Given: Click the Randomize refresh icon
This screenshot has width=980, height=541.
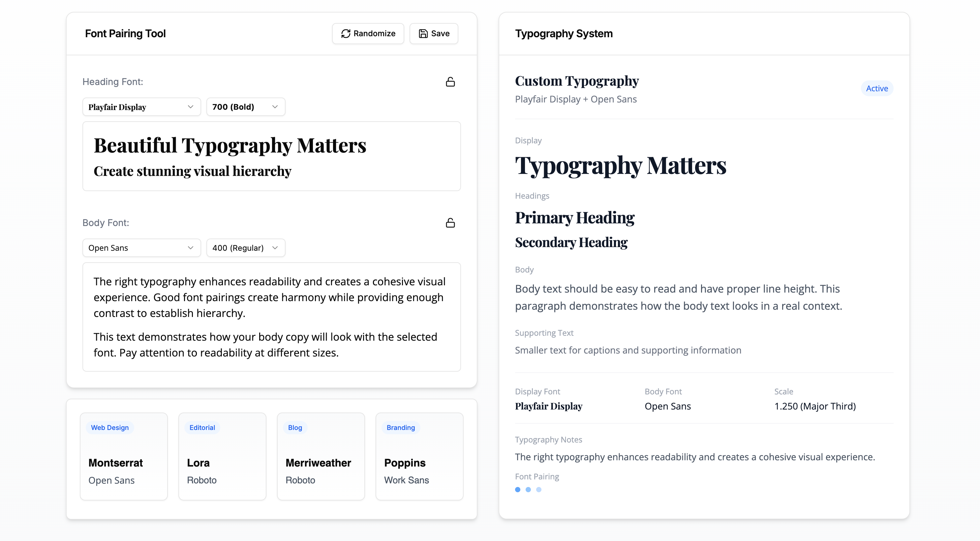Looking at the screenshot, I should click(346, 34).
